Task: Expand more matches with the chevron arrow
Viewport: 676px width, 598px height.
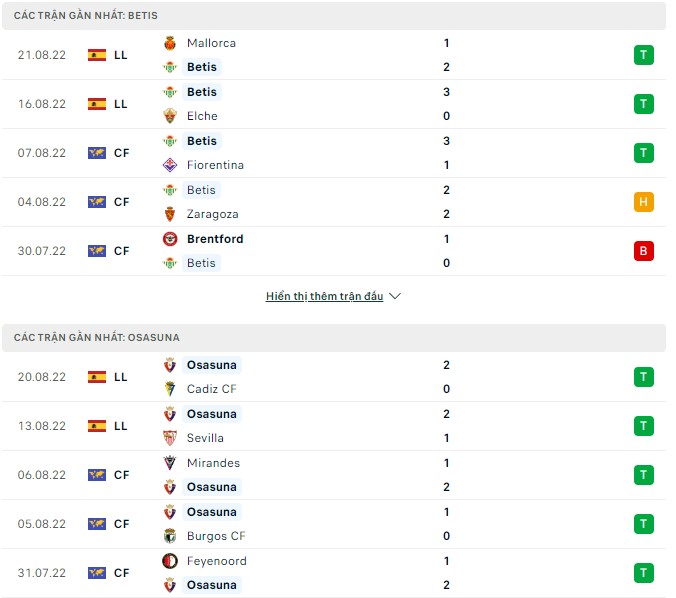Action: coord(394,297)
